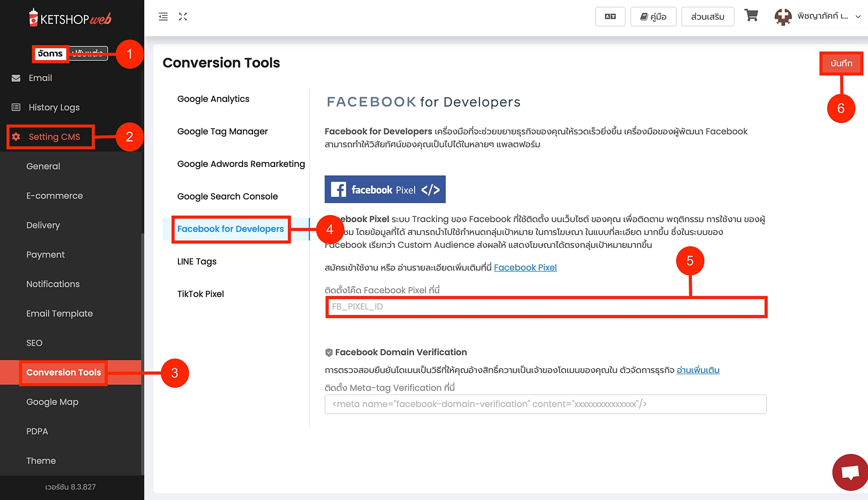The image size is (868, 500).
Task: Open the shopping cart icon
Action: [x=751, y=16]
